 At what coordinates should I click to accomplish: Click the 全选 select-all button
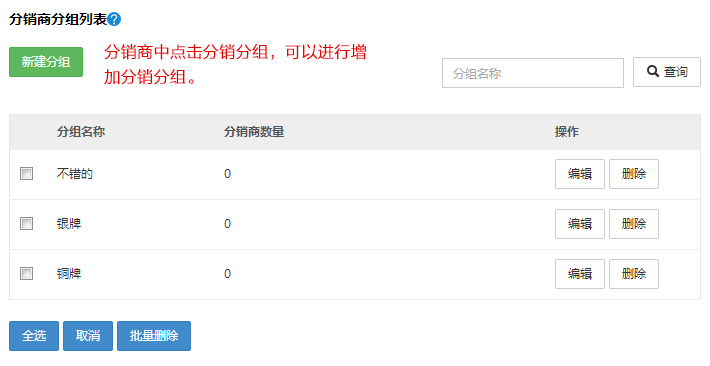pos(34,336)
